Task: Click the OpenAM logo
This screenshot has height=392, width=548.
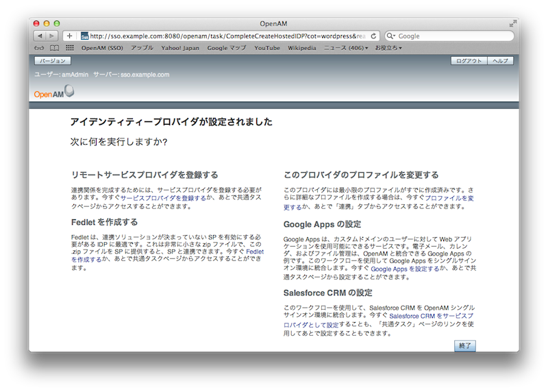Action: pyautogui.click(x=53, y=93)
